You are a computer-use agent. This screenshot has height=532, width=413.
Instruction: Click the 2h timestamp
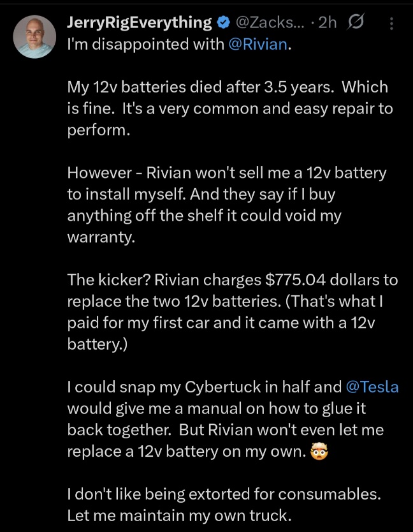pos(326,23)
